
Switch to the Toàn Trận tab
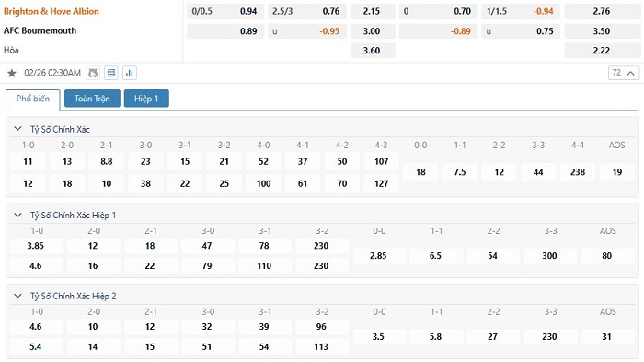[92, 99]
